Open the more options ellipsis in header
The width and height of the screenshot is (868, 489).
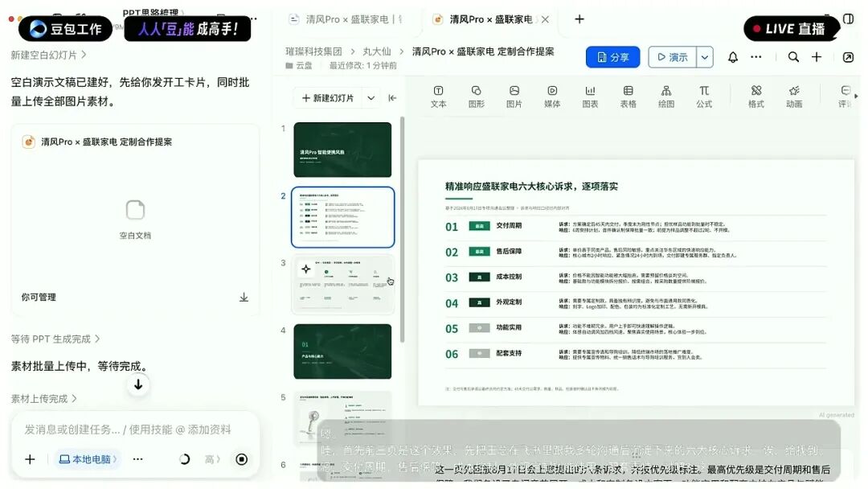click(x=755, y=57)
